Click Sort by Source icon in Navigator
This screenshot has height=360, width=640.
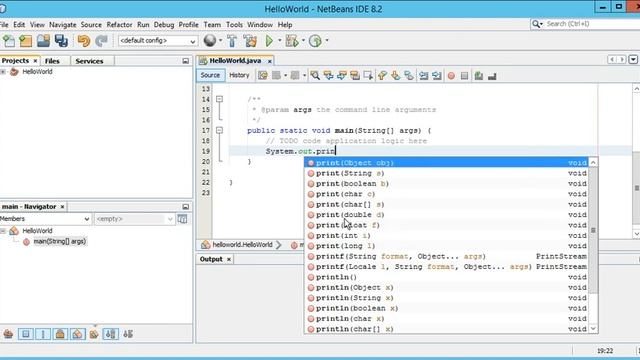(x=128, y=334)
